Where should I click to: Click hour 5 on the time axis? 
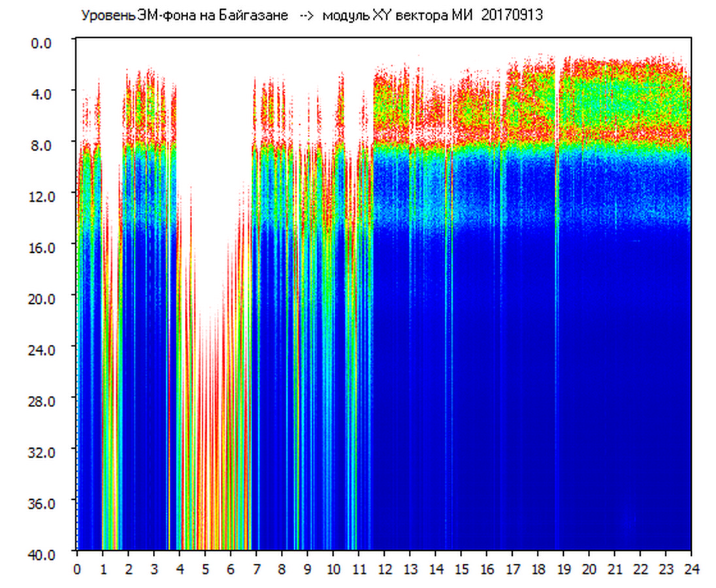pyautogui.click(x=205, y=568)
